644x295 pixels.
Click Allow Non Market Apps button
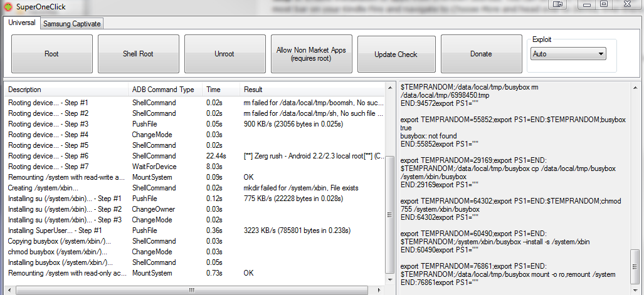[x=311, y=54]
